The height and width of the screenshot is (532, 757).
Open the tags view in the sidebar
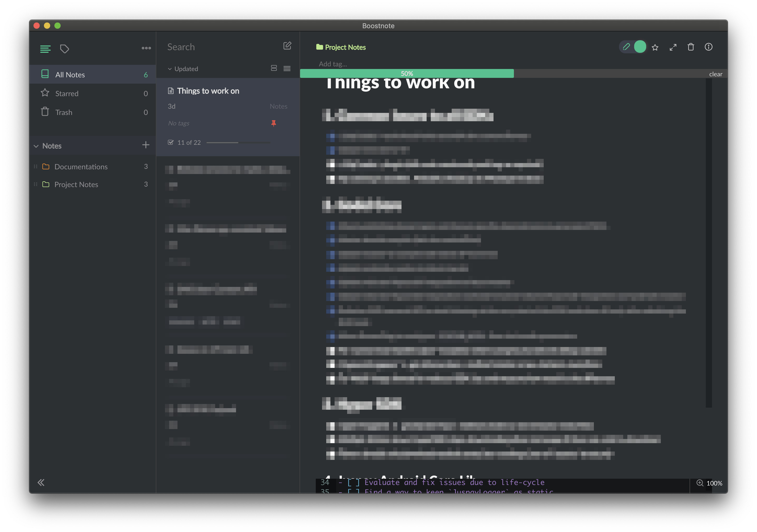[x=65, y=49]
